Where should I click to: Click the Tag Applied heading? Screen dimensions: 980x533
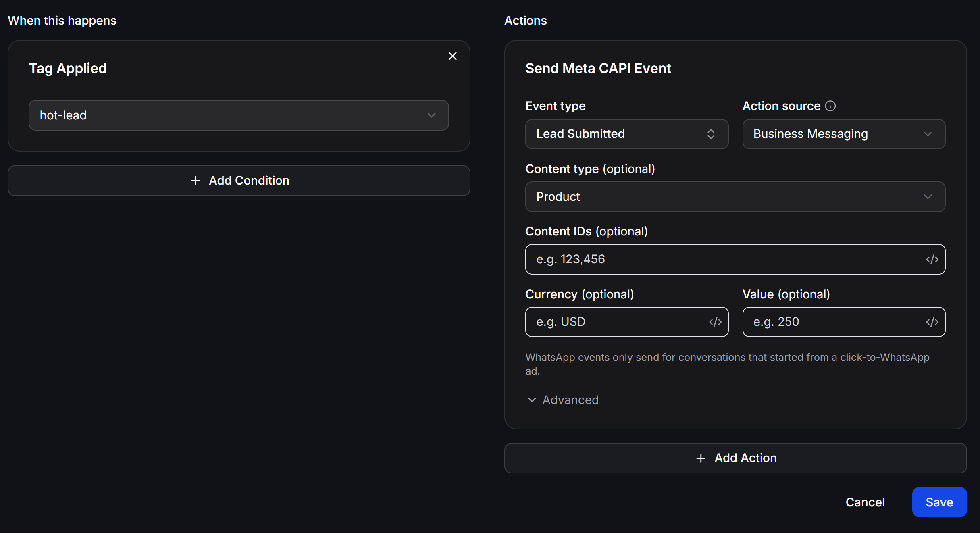point(68,69)
